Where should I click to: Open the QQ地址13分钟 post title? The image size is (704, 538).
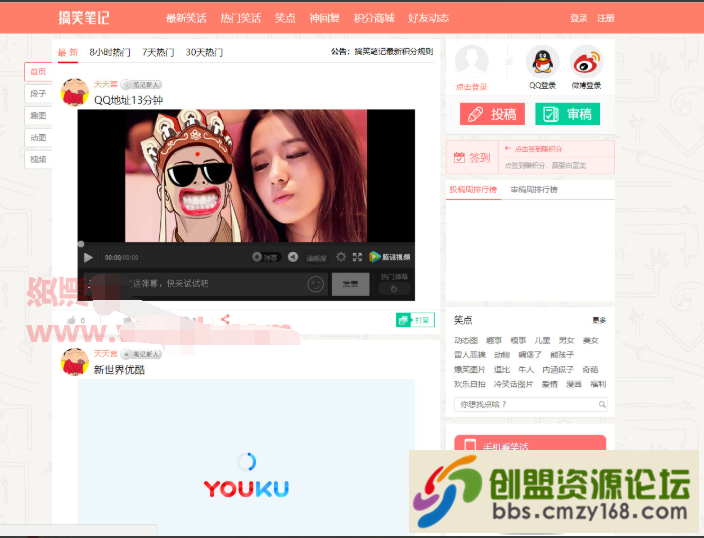coord(128,100)
